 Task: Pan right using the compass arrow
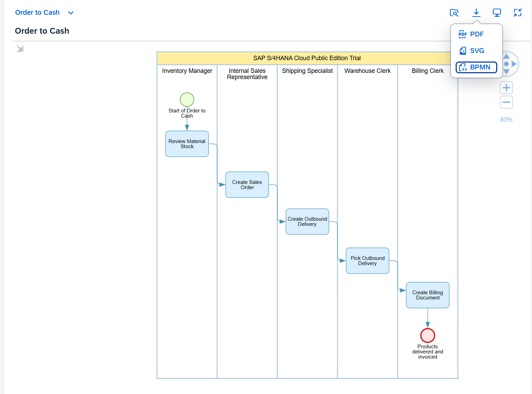[515, 64]
